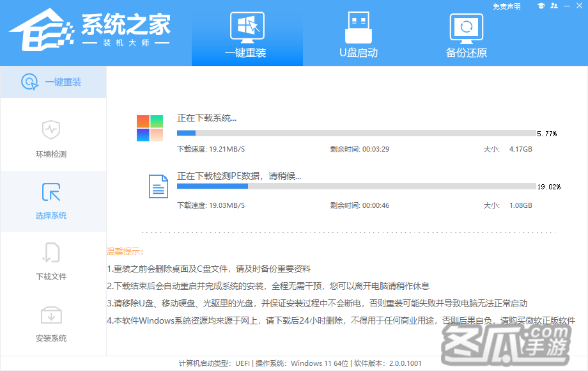
Task: Click the 4.17GB size value
Action: 520,149
